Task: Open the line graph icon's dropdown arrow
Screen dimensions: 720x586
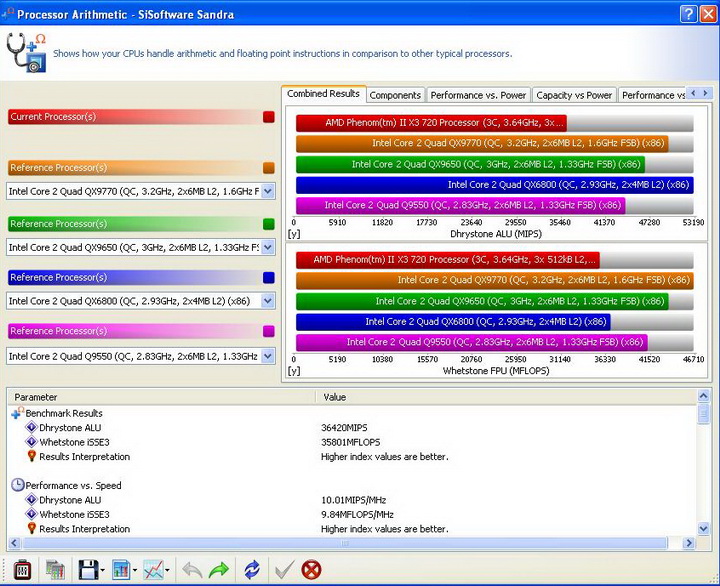Action: tap(167, 570)
